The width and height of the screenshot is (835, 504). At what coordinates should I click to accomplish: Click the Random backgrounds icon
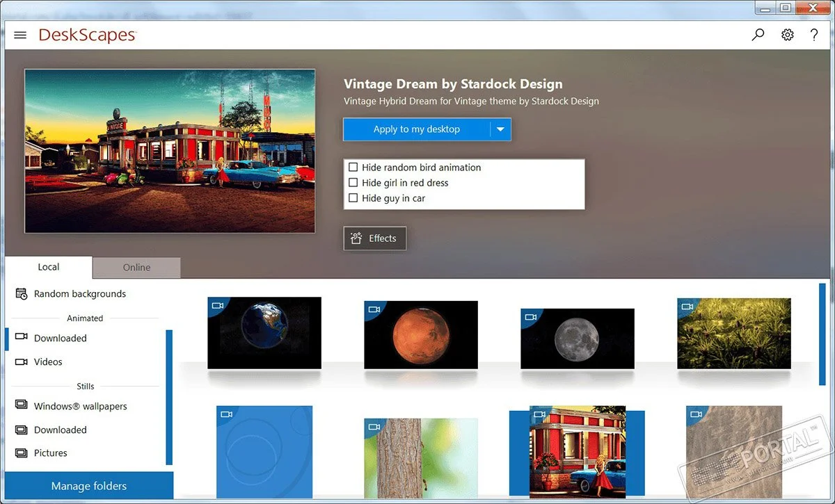21,294
